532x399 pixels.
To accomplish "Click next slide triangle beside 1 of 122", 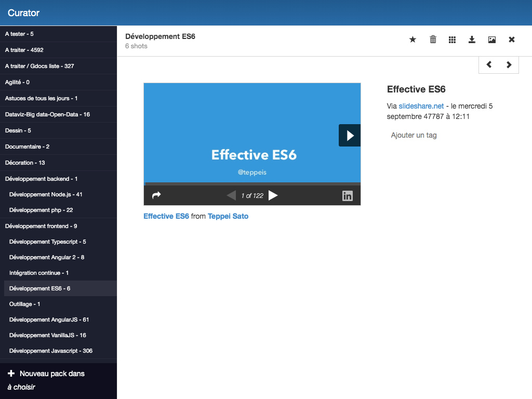I will tap(273, 195).
